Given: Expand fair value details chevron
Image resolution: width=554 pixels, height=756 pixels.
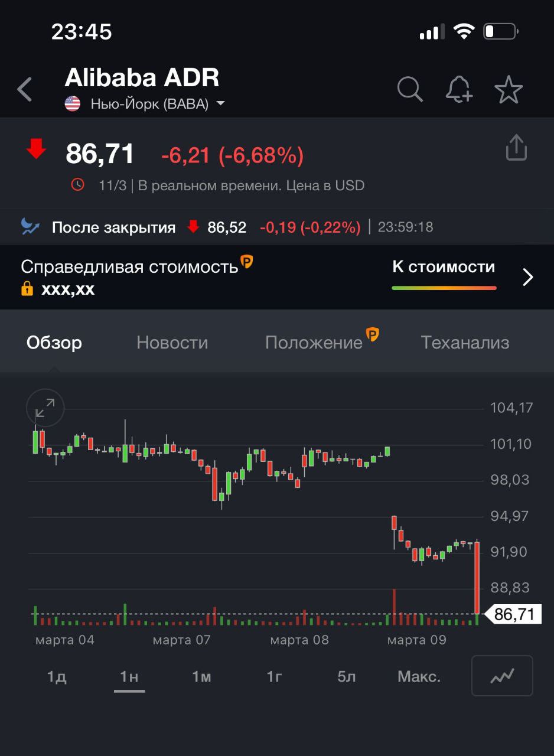Looking at the screenshot, I should [x=528, y=277].
